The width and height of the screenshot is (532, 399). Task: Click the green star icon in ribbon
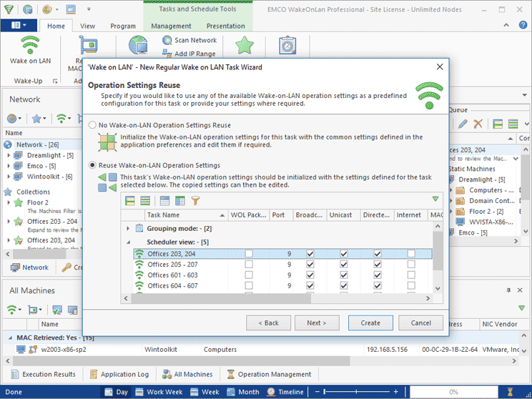point(244,45)
